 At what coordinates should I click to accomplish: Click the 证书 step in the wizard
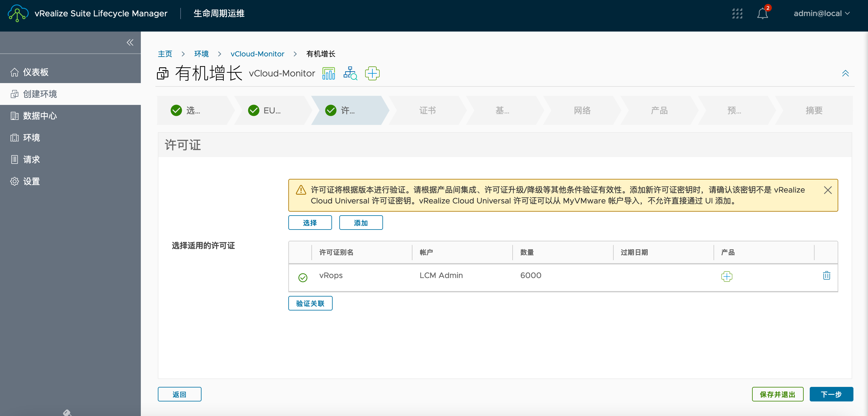[426, 111]
